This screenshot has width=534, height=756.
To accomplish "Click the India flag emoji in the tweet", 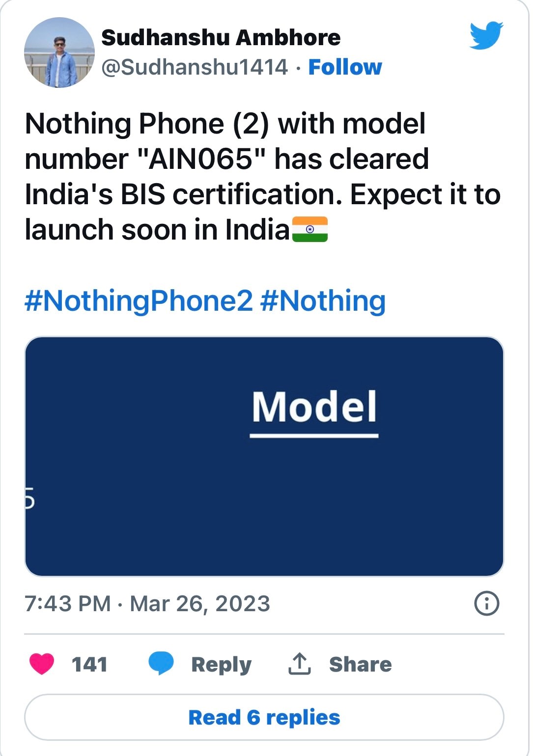I will 310,229.
